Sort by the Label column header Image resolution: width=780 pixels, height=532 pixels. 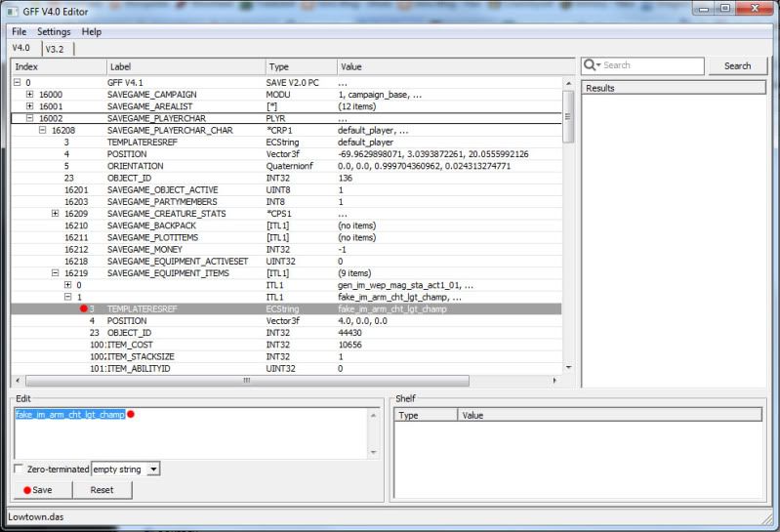(x=185, y=66)
